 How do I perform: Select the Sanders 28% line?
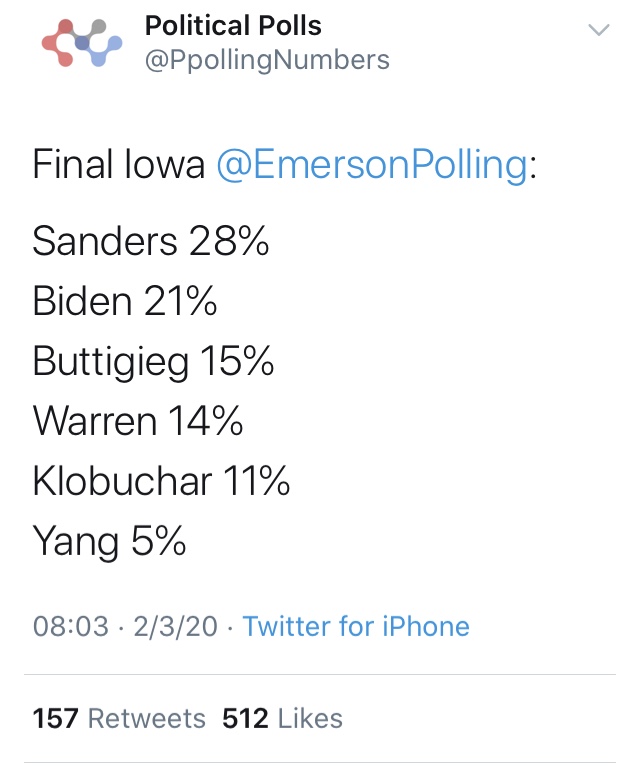[150, 241]
